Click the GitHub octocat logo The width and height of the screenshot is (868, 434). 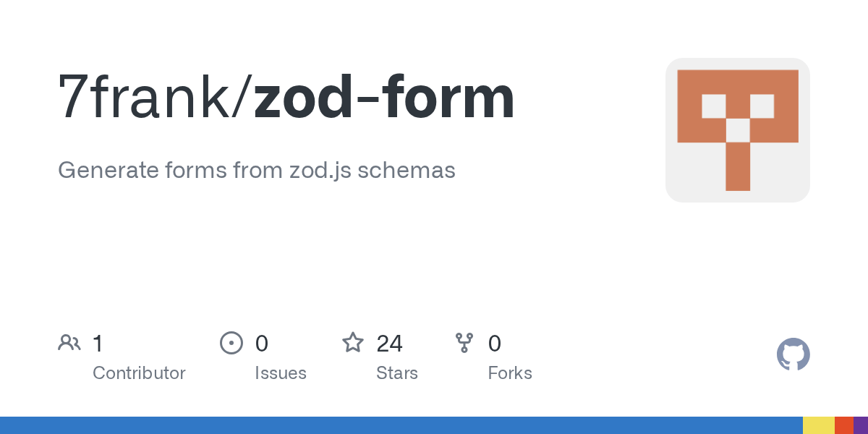(793, 354)
